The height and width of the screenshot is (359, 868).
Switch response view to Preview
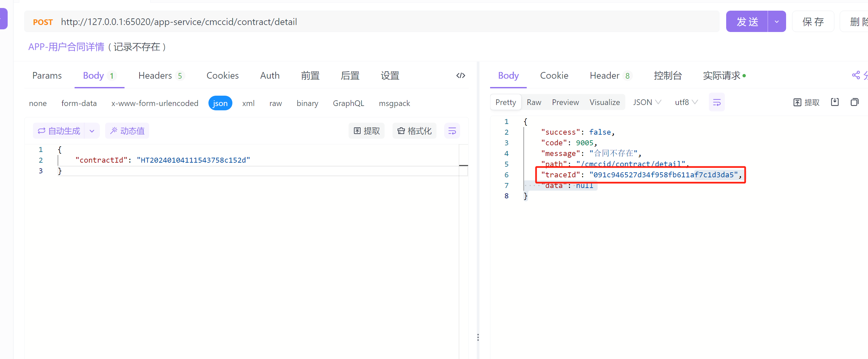[565, 102]
